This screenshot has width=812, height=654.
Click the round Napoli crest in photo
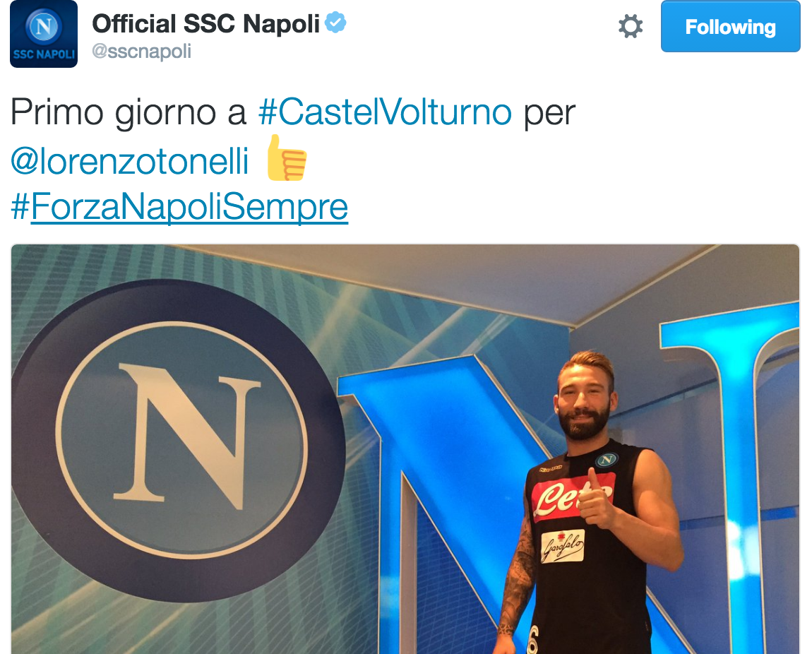[179, 440]
